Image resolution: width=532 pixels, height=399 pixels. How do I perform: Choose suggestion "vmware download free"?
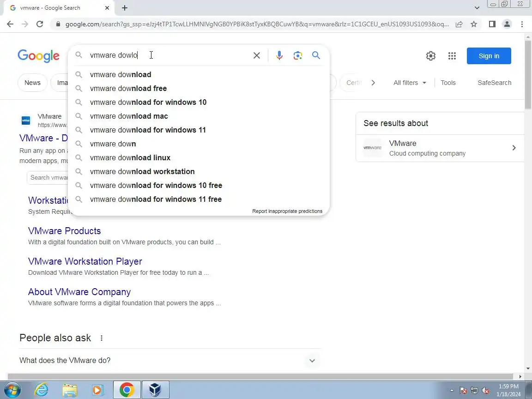click(x=199, y=89)
